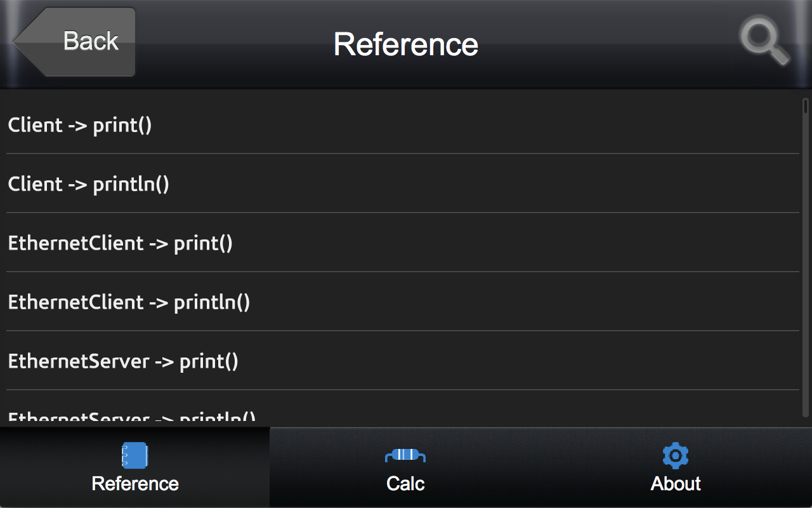Click the scrollbar track below the thumb
The height and width of the screenshot is (508, 812).
coord(806,267)
